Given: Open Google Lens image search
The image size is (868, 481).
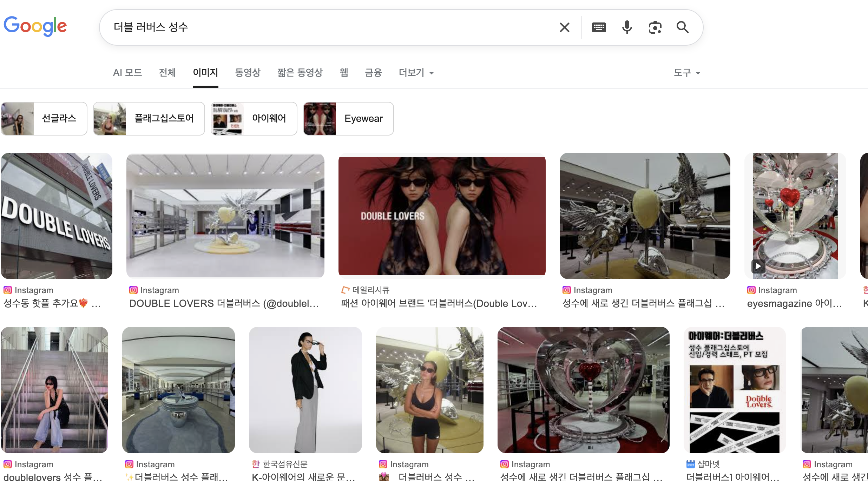Looking at the screenshot, I should tap(655, 27).
